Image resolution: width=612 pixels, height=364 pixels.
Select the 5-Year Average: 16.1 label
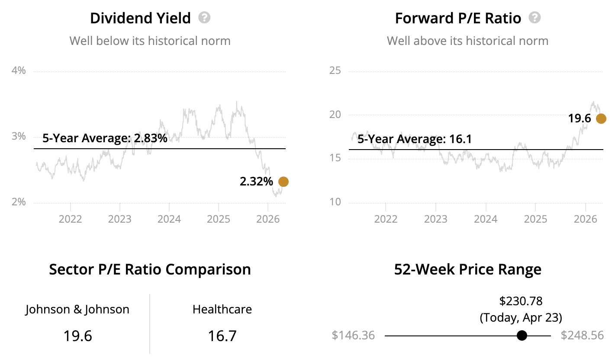pos(414,139)
